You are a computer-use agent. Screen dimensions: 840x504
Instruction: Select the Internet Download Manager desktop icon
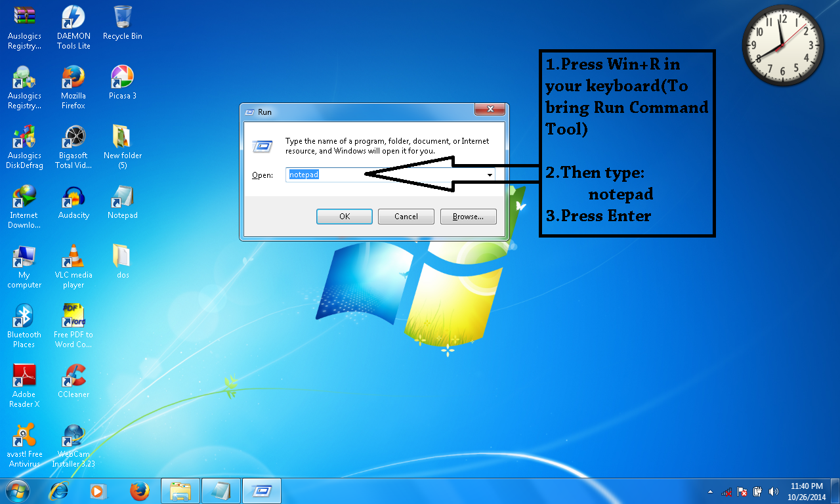coord(24,207)
